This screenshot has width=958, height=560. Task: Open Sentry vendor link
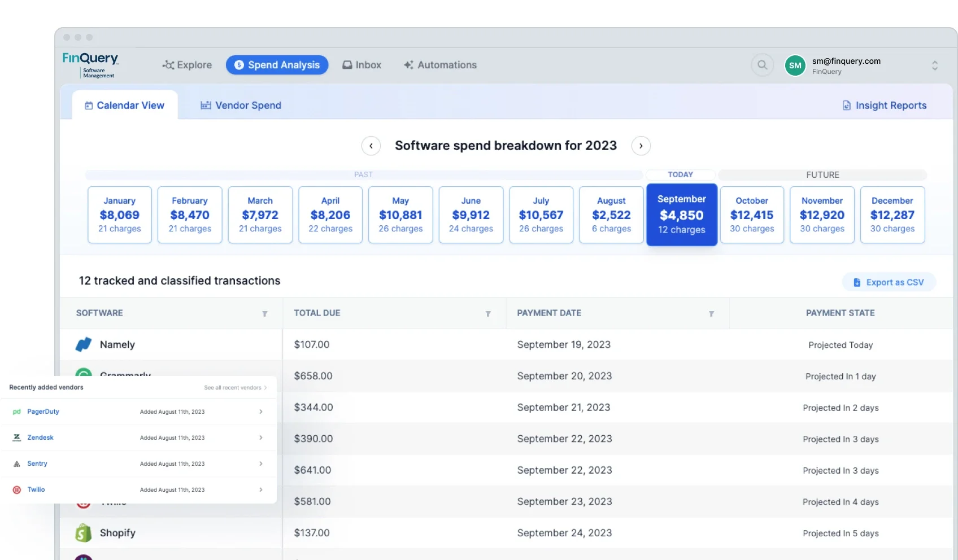pyautogui.click(x=37, y=463)
